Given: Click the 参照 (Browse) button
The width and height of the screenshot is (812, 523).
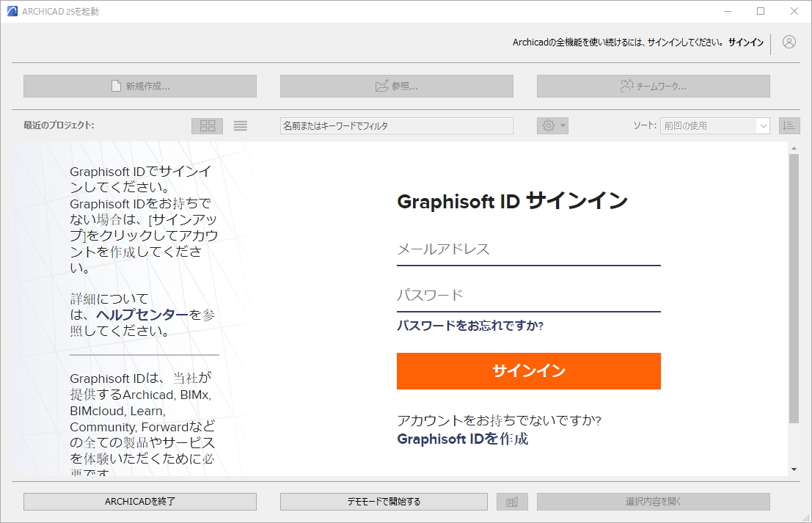Looking at the screenshot, I should [397, 86].
